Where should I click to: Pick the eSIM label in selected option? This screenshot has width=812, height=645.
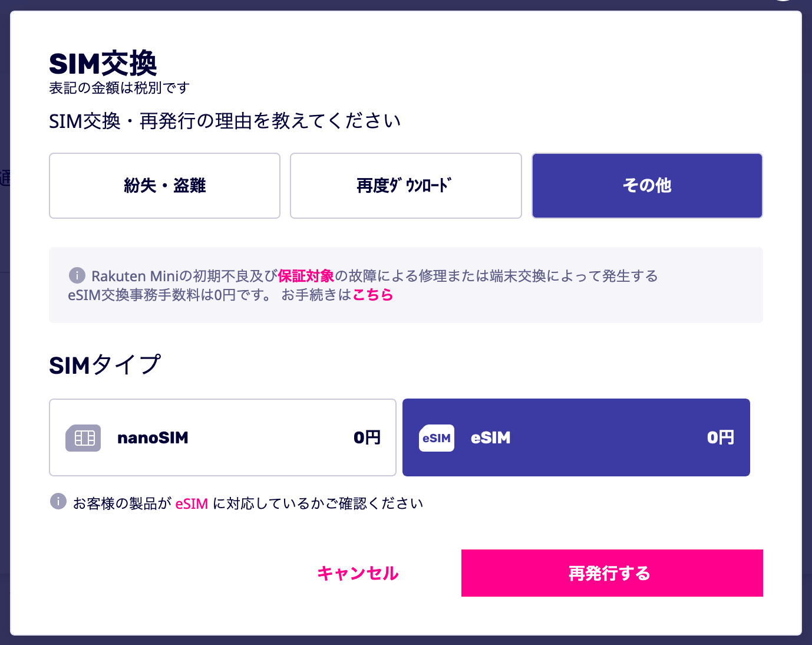491,437
